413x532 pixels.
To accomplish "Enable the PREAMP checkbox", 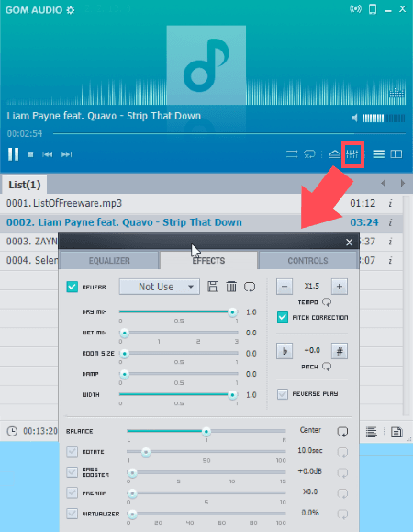I will [x=72, y=493].
